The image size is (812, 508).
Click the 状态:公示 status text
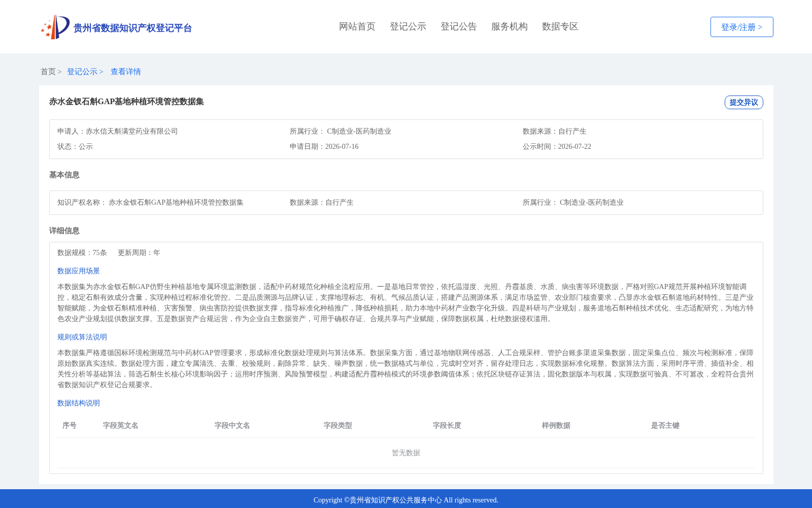coord(75,146)
